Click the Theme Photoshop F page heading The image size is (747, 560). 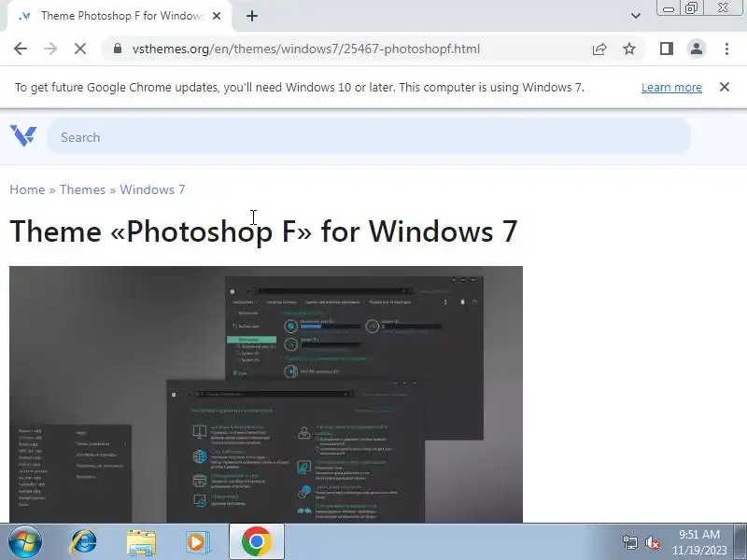(263, 231)
